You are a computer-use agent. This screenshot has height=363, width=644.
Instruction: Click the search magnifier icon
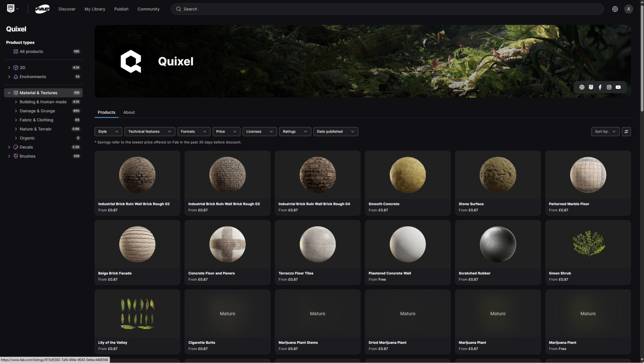178,9
